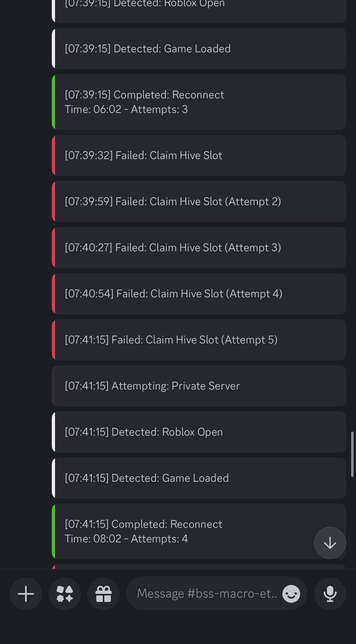
Task: Tap Completed: Reconnect message with Attempts: 3
Action: 199,102
